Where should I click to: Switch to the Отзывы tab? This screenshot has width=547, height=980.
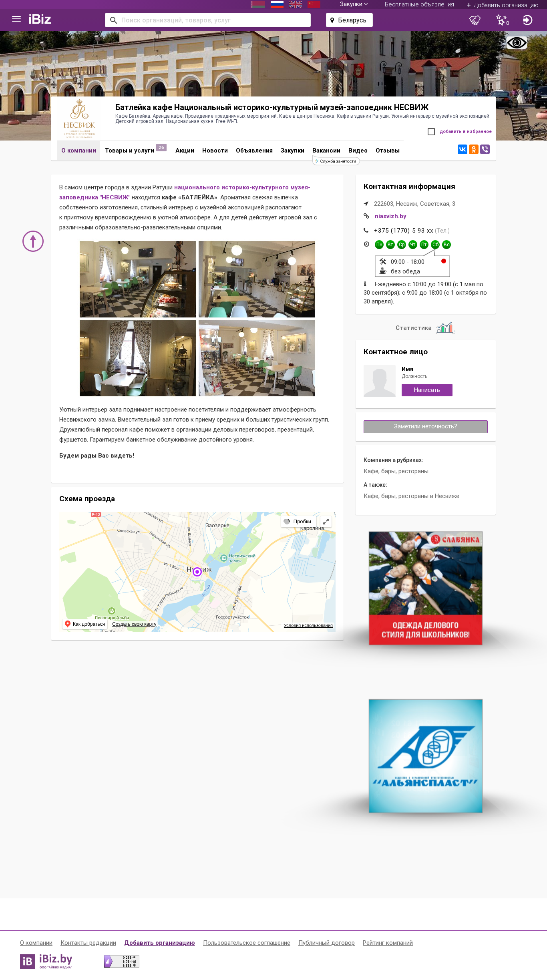(x=388, y=151)
